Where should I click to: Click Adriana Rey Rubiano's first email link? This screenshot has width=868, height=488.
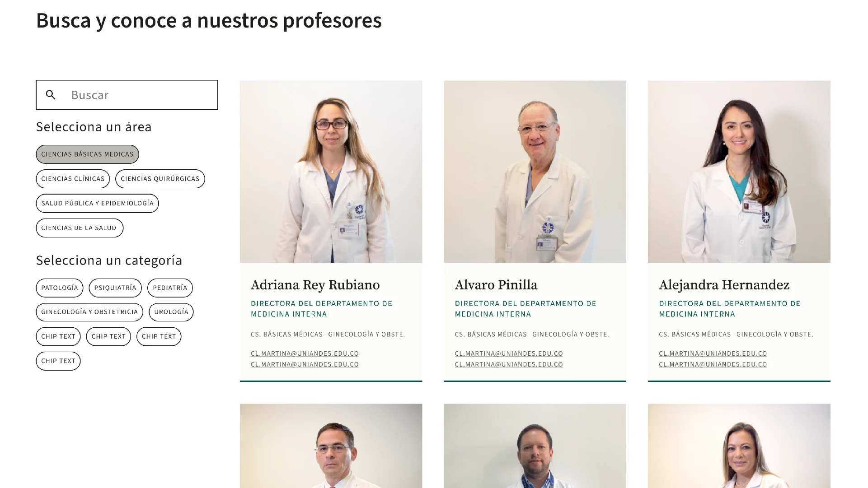click(305, 353)
